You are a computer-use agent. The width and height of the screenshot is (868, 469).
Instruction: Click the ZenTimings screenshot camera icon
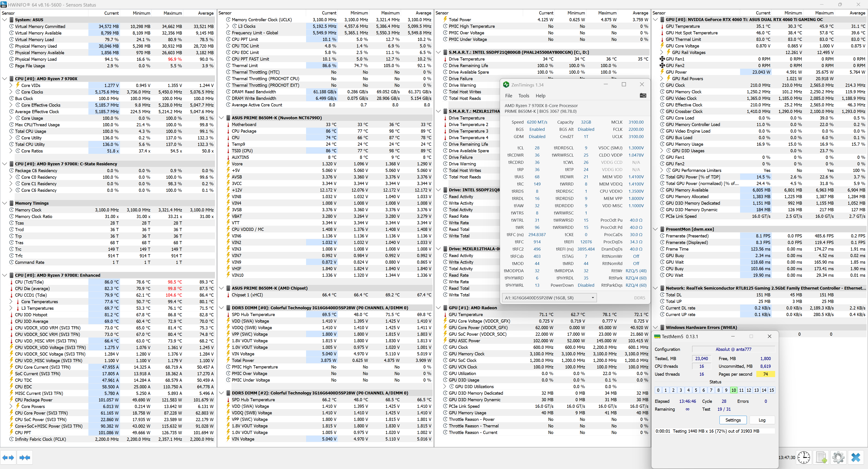click(x=643, y=96)
